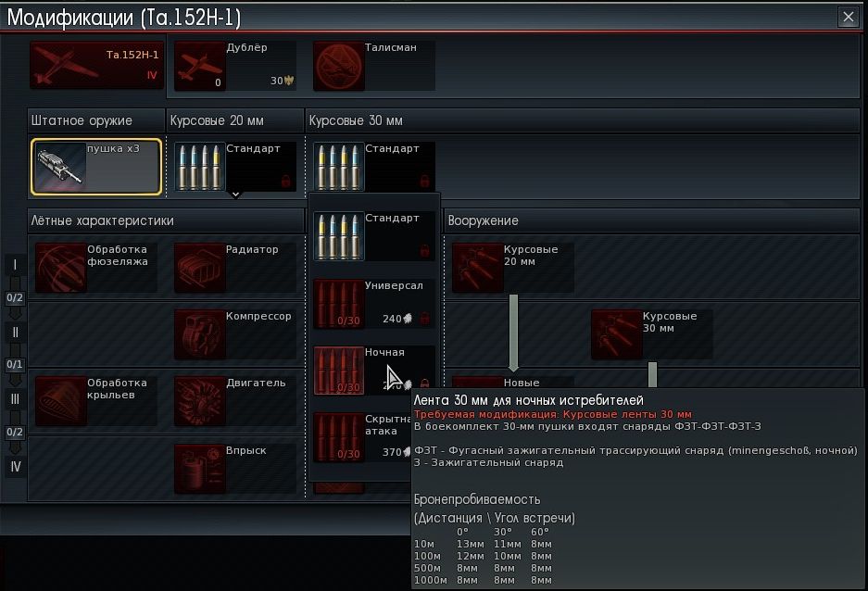
Task: Click the Двигатель engine modification
Action: pos(199,401)
